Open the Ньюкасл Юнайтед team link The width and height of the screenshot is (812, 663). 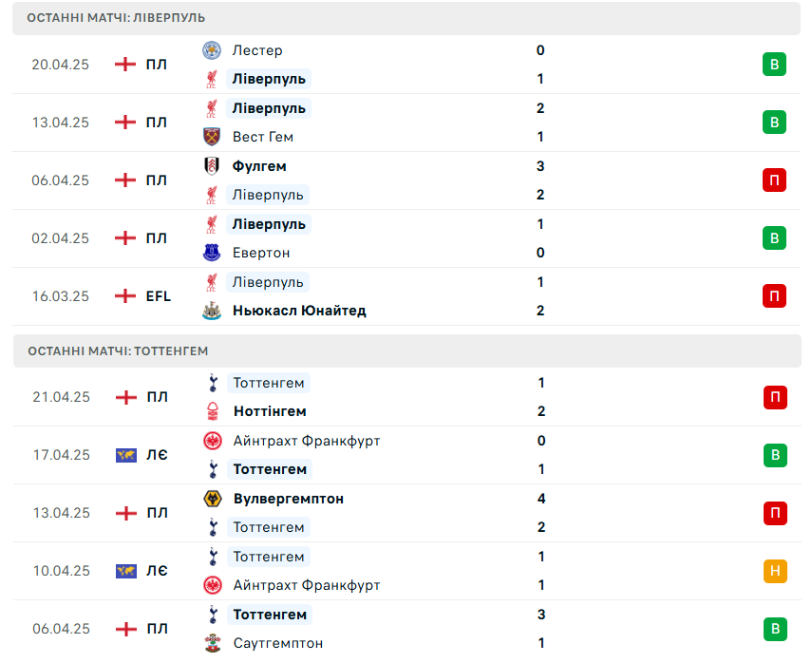[299, 311]
